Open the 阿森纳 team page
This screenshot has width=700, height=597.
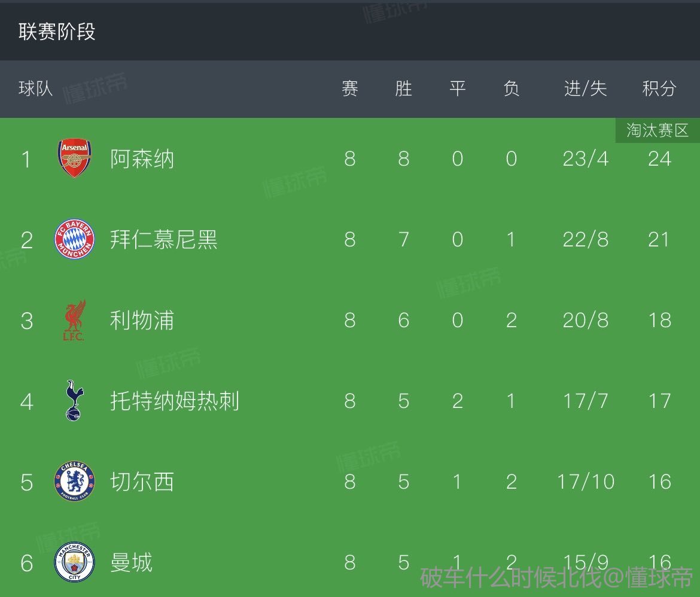(x=142, y=159)
